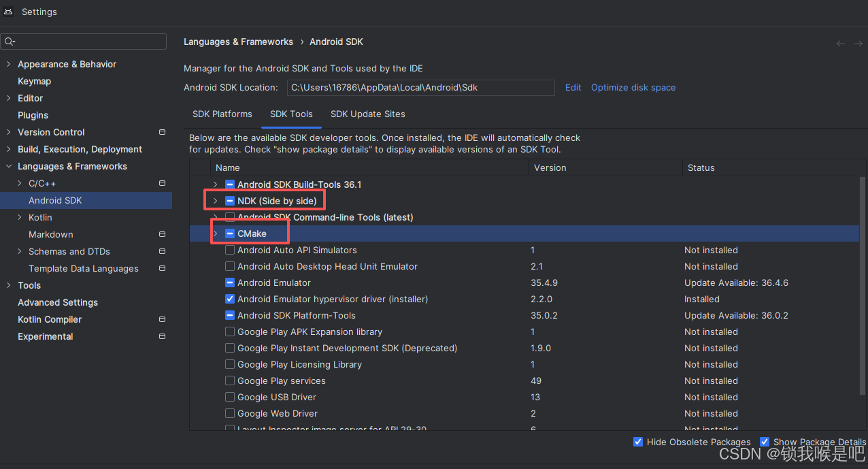
Task: Open Plugins settings page
Action: pos(33,115)
